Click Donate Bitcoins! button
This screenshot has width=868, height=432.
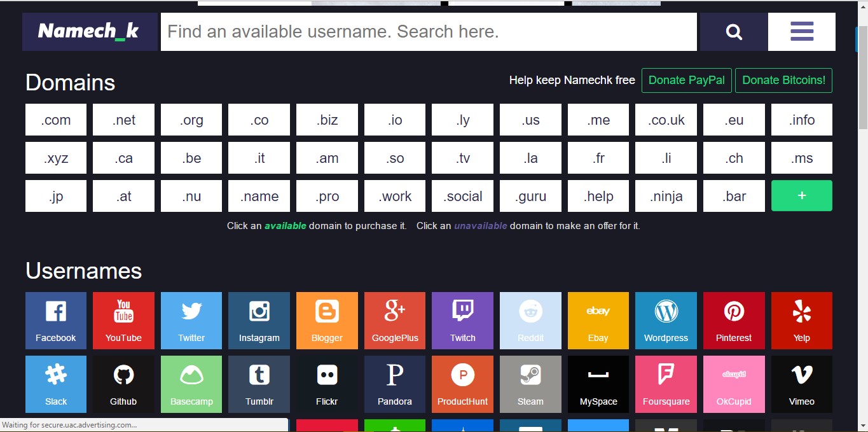783,80
